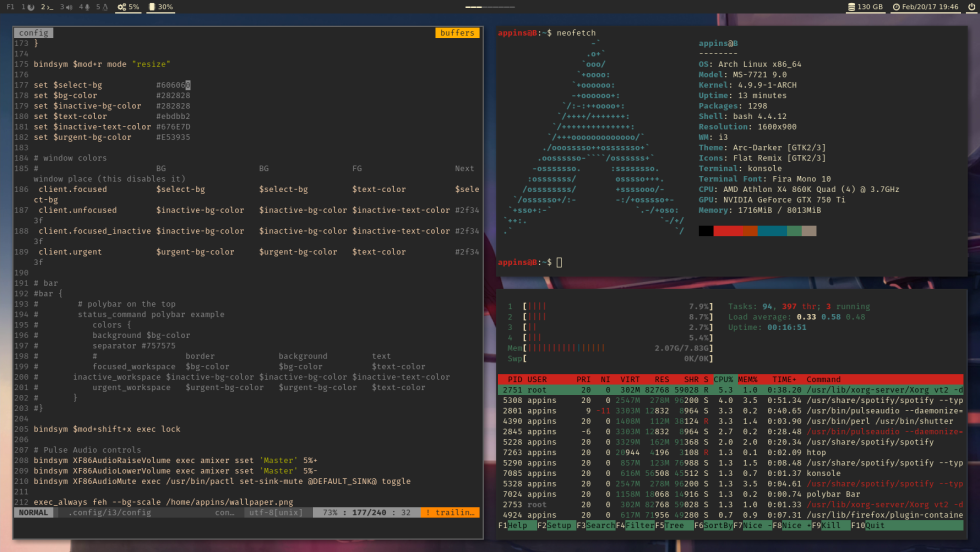
Task: Select htop process 4924 firefox plugin row
Action: (731, 515)
